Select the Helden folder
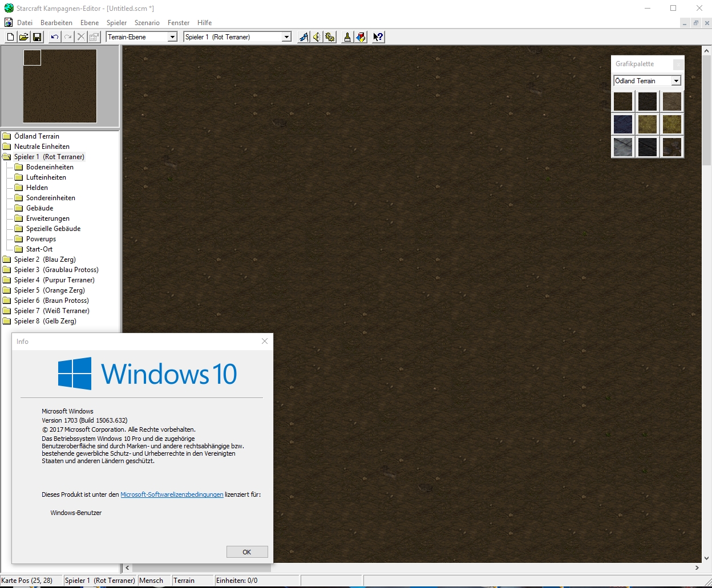 point(31,188)
